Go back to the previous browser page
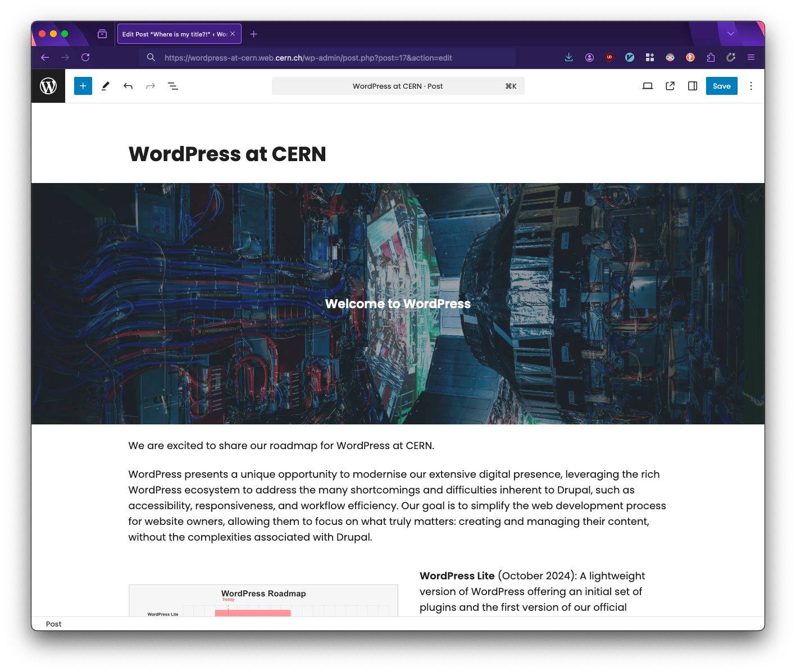The height and width of the screenshot is (672, 796). coord(45,57)
